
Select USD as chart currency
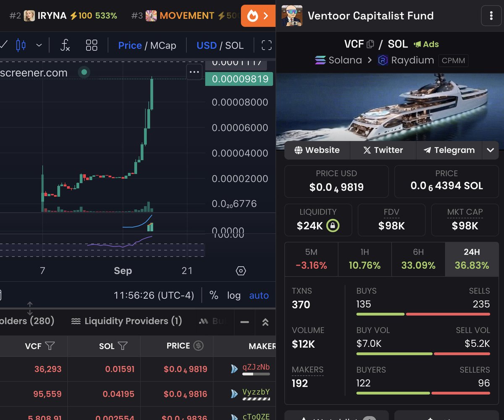click(207, 45)
